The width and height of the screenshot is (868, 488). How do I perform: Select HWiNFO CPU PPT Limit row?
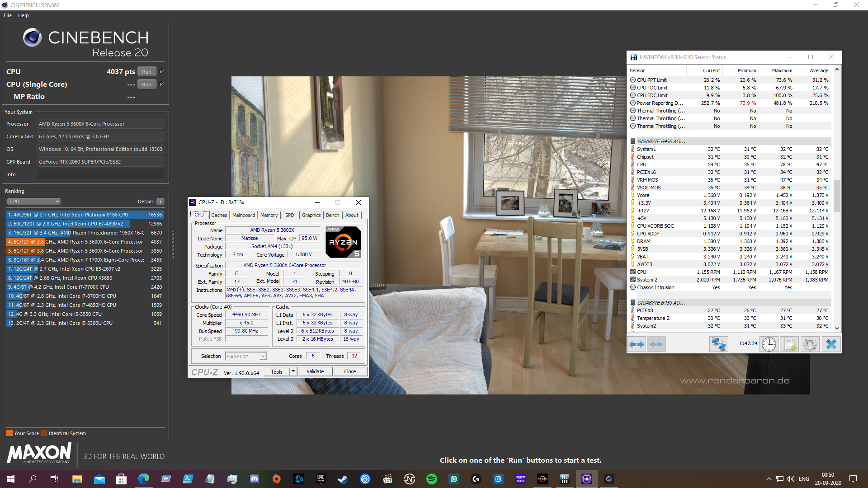coord(730,80)
